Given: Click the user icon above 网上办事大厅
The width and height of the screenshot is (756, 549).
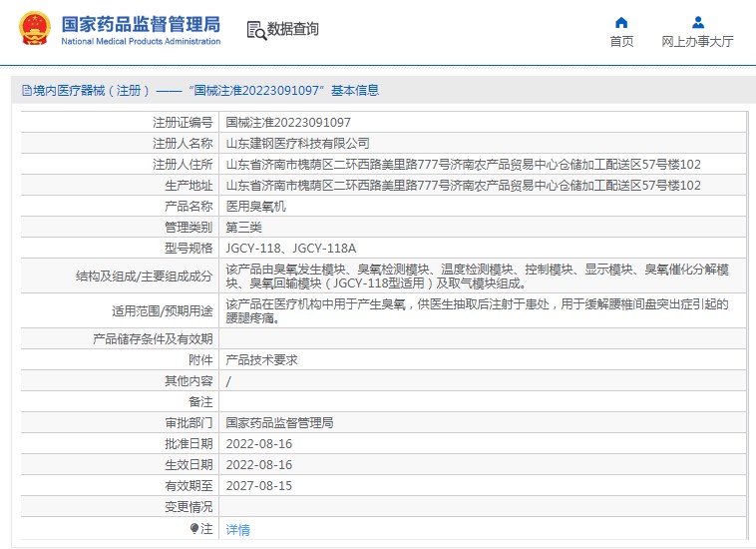Looking at the screenshot, I should (698, 22).
